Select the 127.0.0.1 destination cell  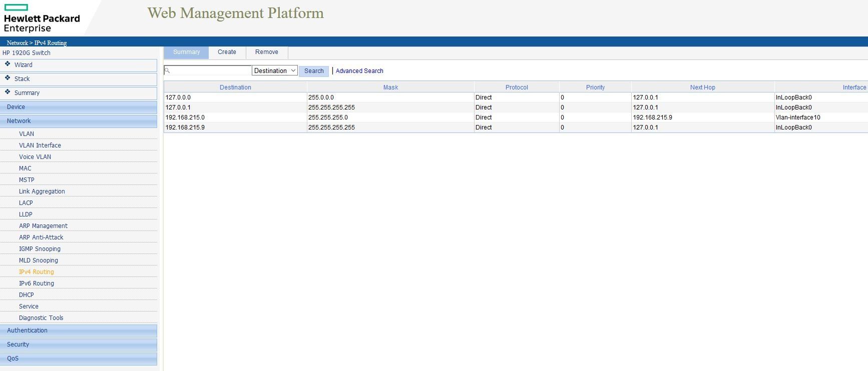pyautogui.click(x=235, y=107)
